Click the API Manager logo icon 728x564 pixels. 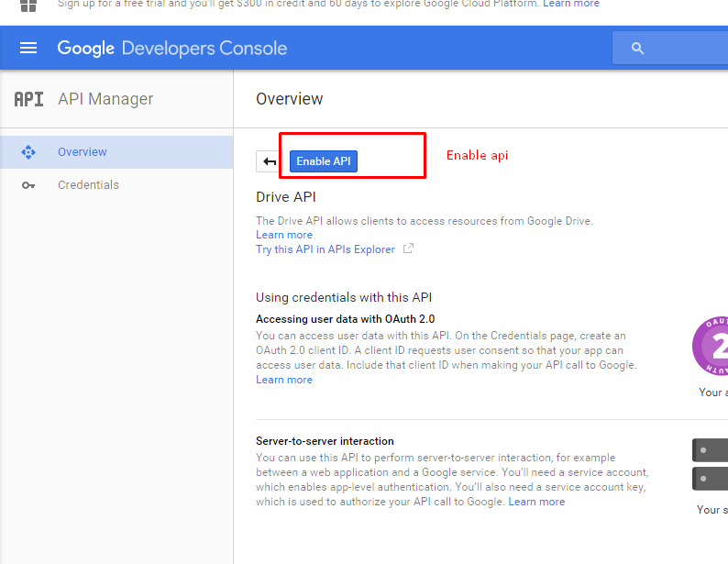click(28, 99)
